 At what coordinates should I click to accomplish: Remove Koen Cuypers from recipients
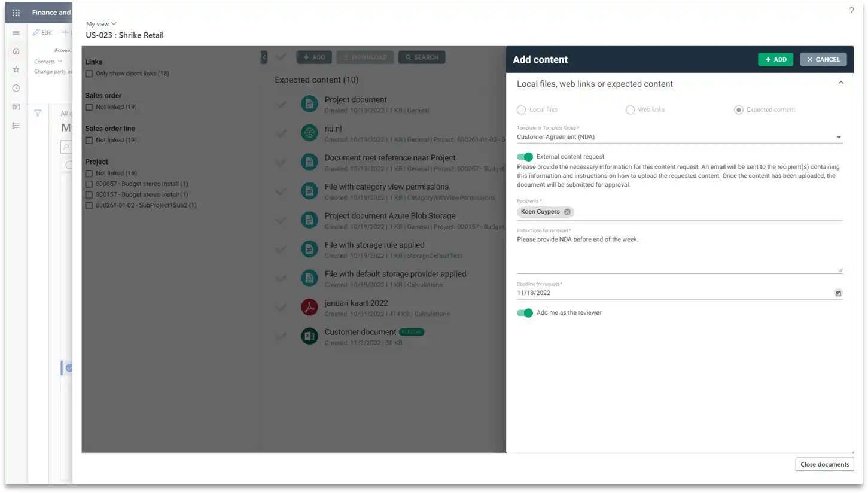point(567,211)
